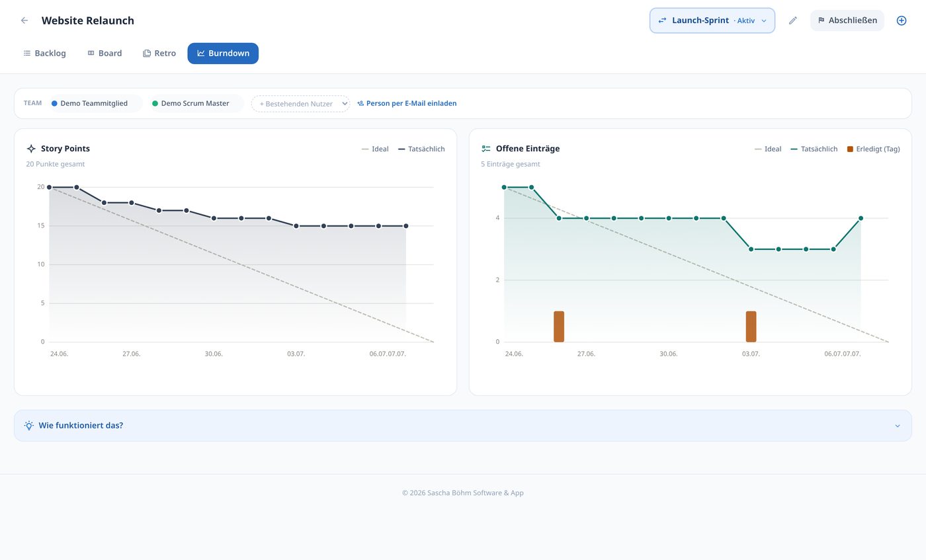Click the Retro tab icon
Viewport: 926px width, 560px height.
(x=147, y=54)
